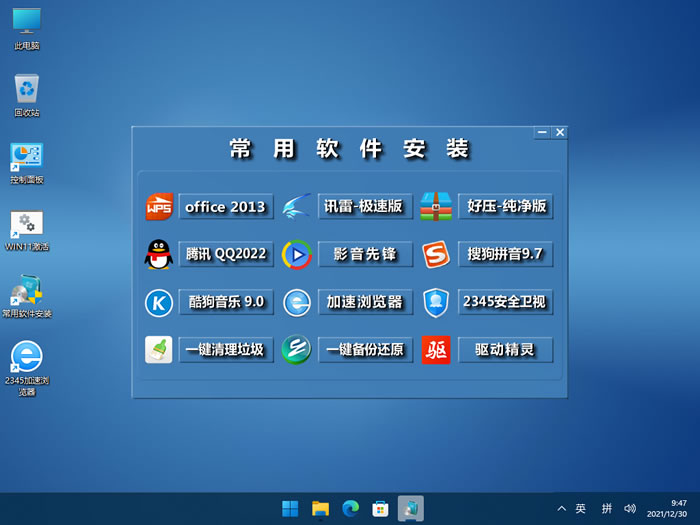Image resolution: width=700 pixels, height=525 pixels.
Task: Toggle the 拼 pinyin input mode
Action: point(607,508)
